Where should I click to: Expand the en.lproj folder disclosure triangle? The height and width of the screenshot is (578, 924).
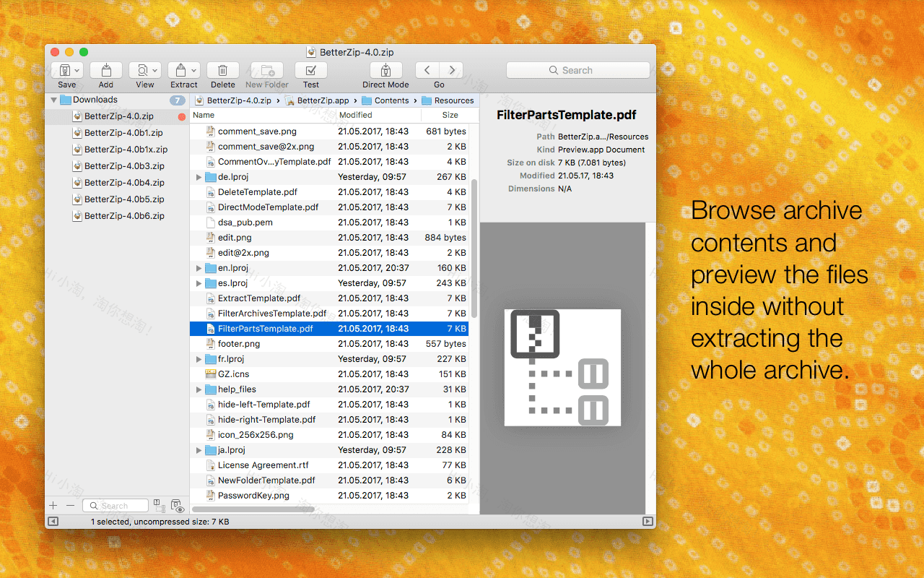[x=199, y=267]
